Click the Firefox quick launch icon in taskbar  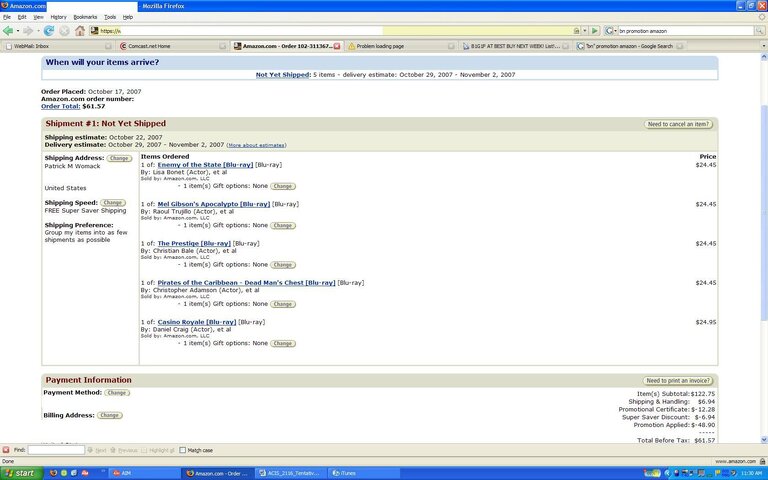[x=53, y=473]
